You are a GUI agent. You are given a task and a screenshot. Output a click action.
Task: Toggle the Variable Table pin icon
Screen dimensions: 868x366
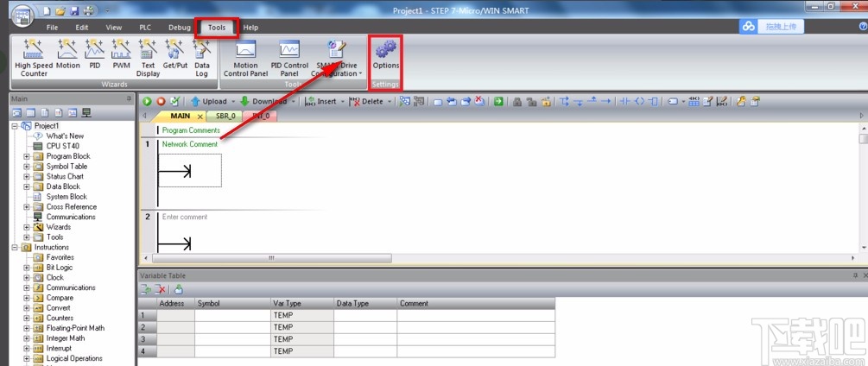(x=853, y=275)
